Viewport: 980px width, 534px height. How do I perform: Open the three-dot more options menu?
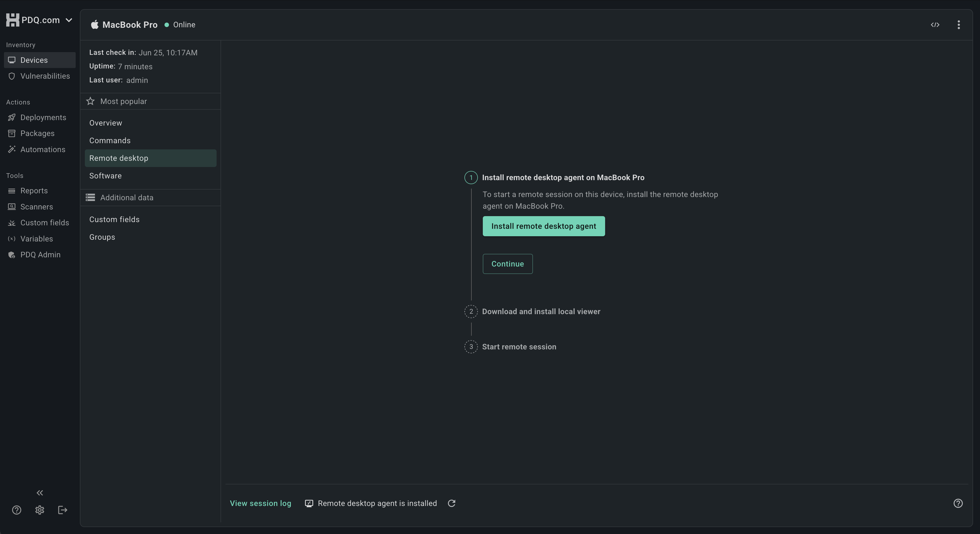click(x=959, y=25)
